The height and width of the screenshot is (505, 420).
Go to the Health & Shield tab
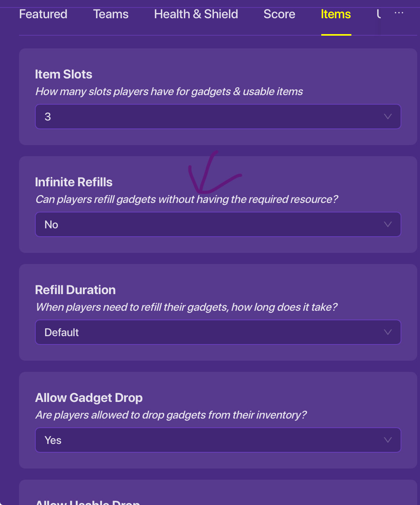pos(196,14)
